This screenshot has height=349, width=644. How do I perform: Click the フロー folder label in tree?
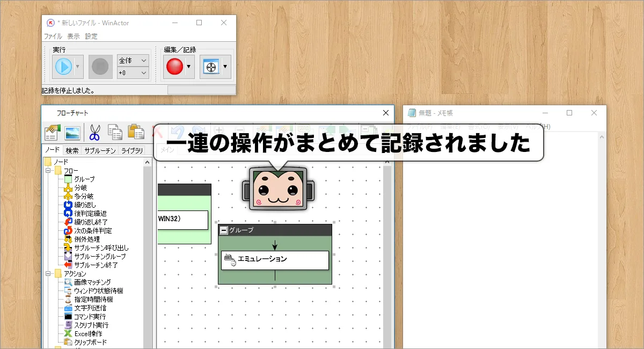pos(70,170)
